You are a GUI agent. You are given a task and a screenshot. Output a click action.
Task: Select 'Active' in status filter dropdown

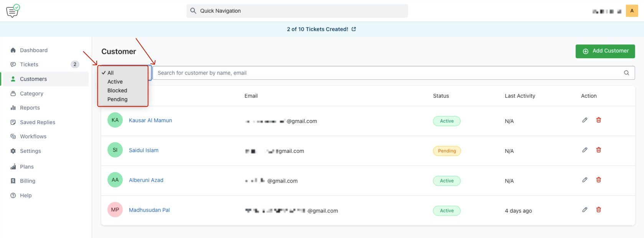(115, 82)
